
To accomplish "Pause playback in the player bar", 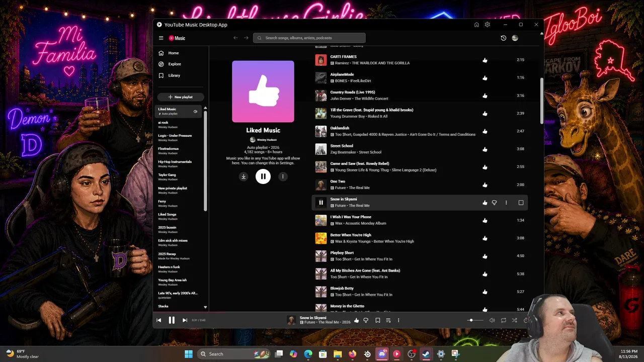I will click(x=172, y=320).
